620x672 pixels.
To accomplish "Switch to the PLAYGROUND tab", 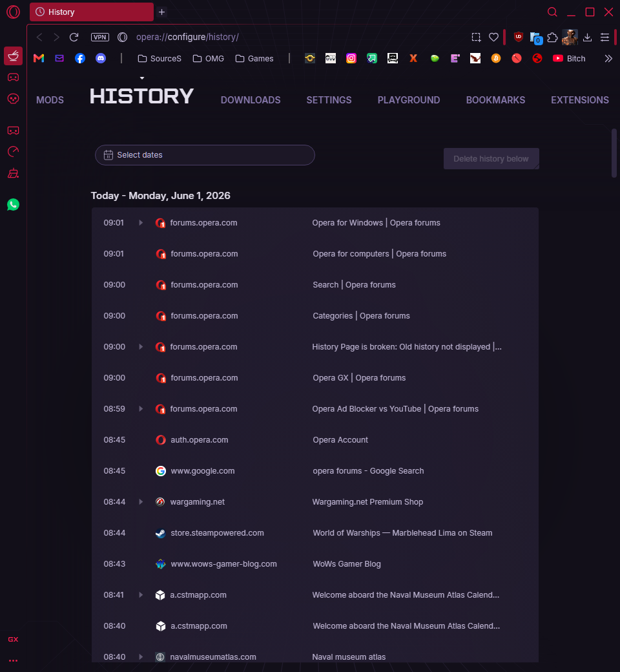I will tap(409, 100).
